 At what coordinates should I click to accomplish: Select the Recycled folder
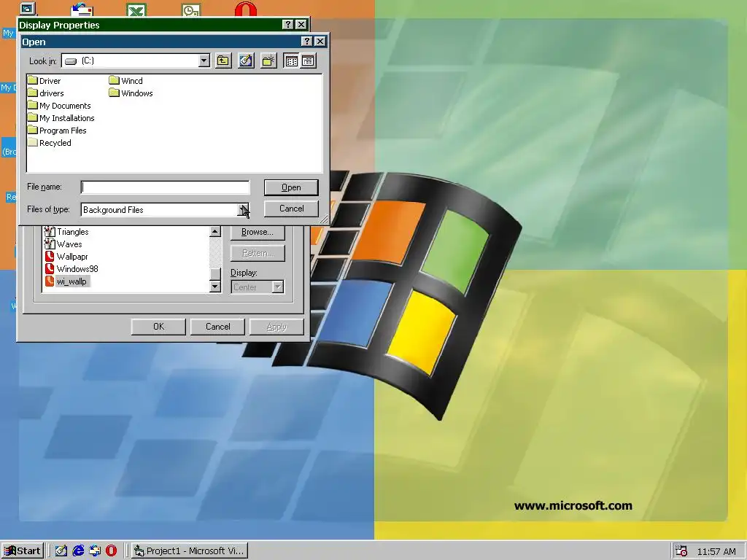[50, 142]
